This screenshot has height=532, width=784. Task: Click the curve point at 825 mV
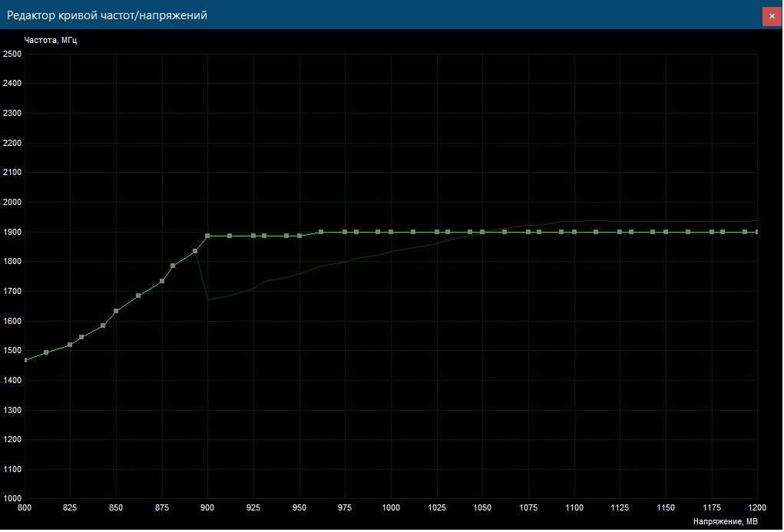pyautogui.click(x=70, y=345)
